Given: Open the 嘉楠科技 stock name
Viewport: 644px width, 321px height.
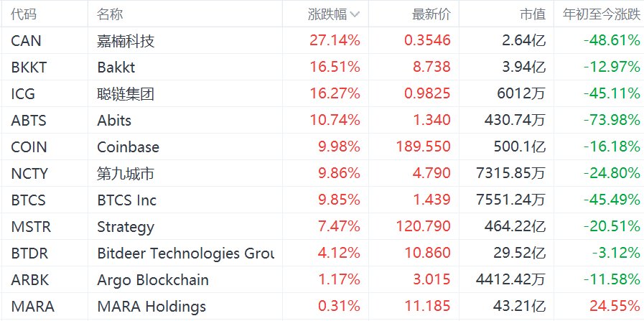Looking at the screenshot, I should (126, 41).
